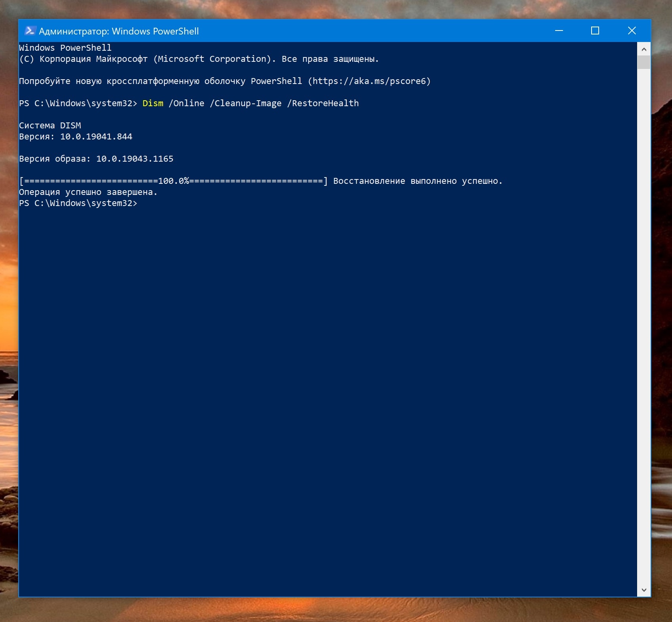Click the window title 'Администратор: Windows PowerShell'
The height and width of the screenshot is (622, 672).
[x=119, y=31]
